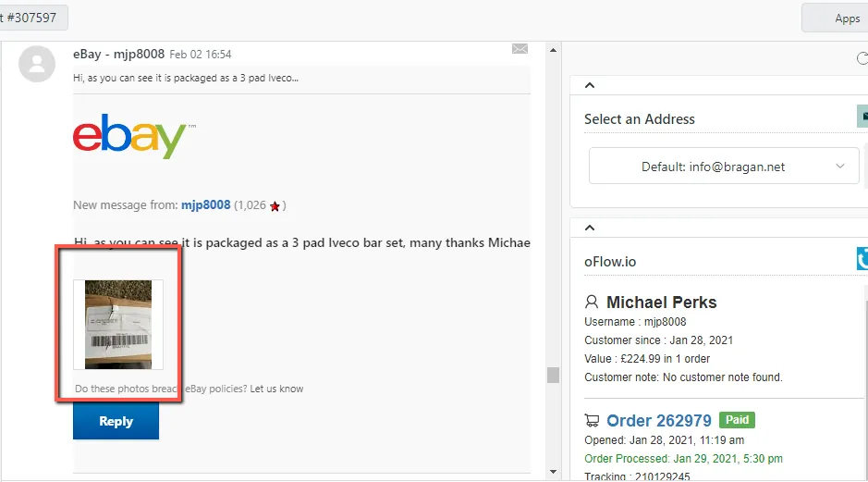Click the Let us know policy link
868x482 pixels.
276,389
